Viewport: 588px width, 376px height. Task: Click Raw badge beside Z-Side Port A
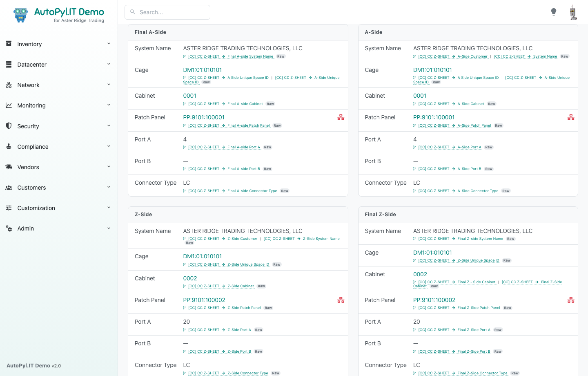pos(258,330)
